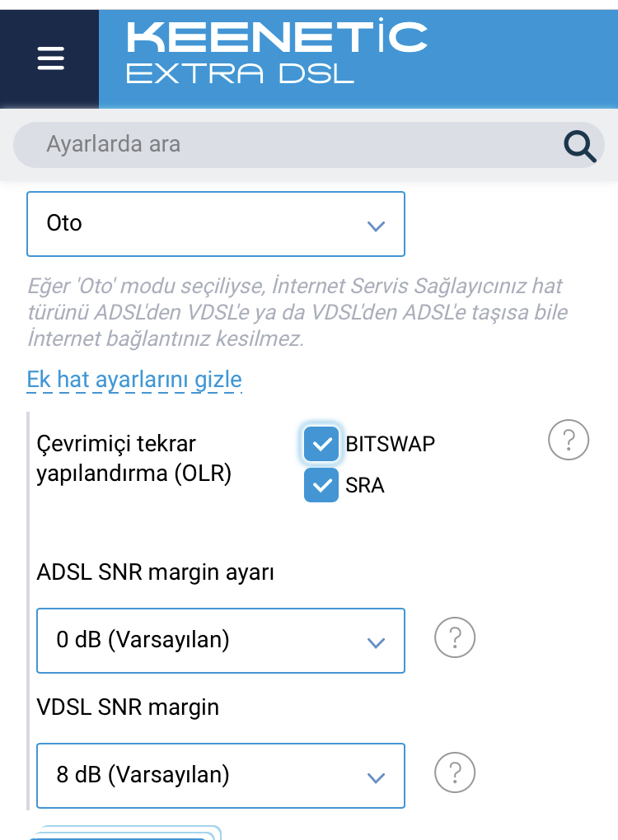Click the chevron arrow in the Oto dropdown

tap(376, 226)
